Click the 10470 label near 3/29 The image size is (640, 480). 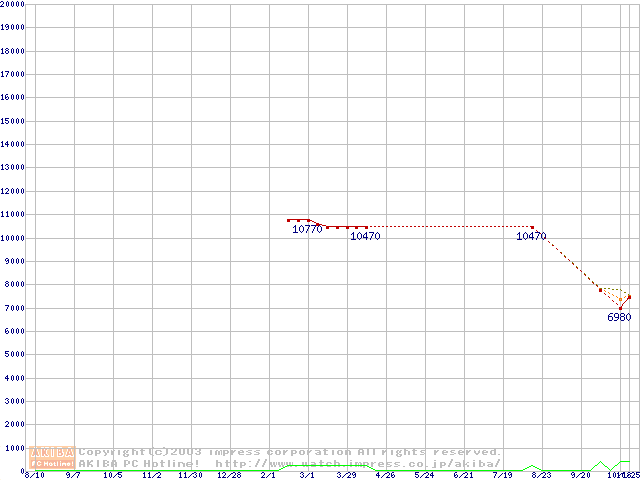(365, 237)
